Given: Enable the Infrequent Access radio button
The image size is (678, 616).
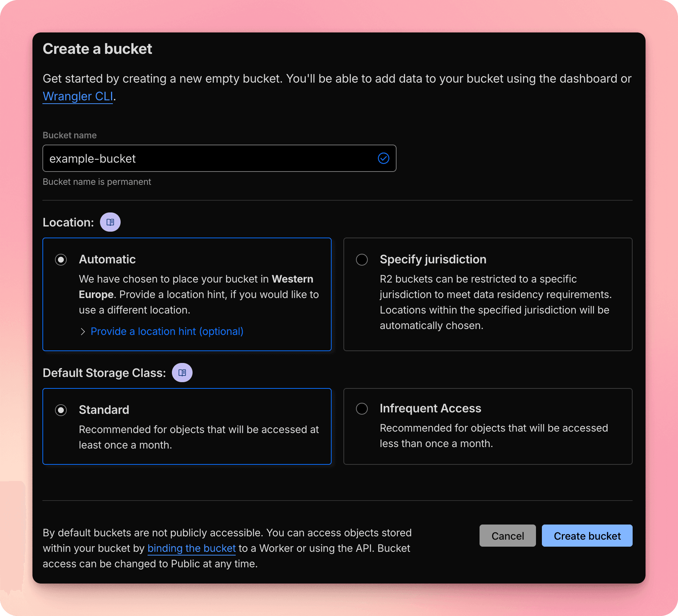Looking at the screenshot, I should point(362,409).
